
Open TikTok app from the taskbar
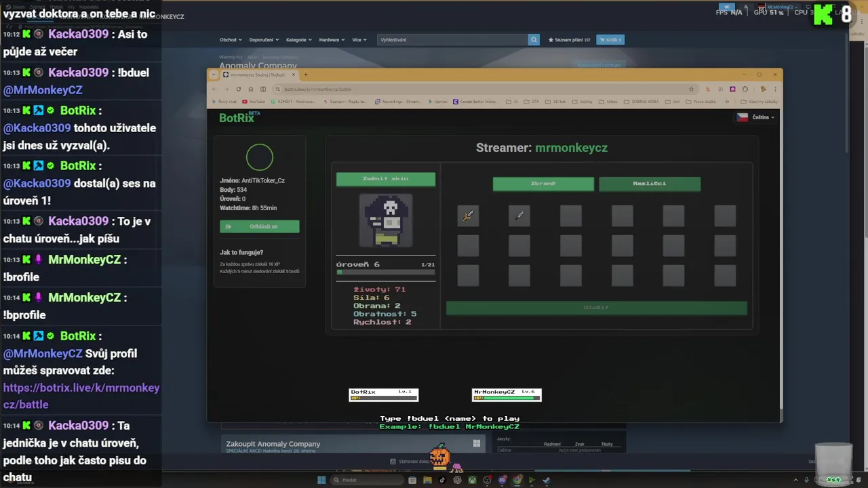[x=442, y=480]
